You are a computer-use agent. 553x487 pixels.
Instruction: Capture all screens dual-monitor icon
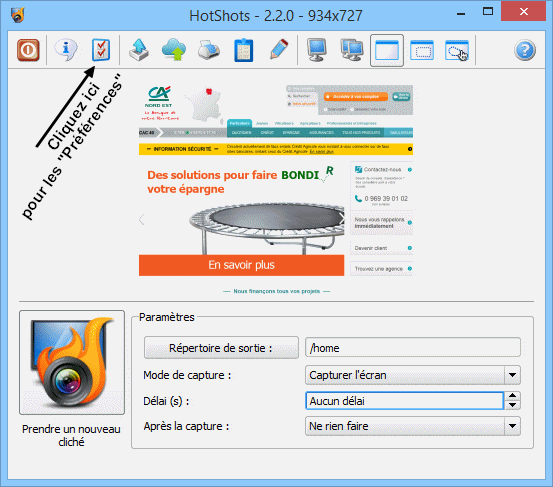[352, 50]
